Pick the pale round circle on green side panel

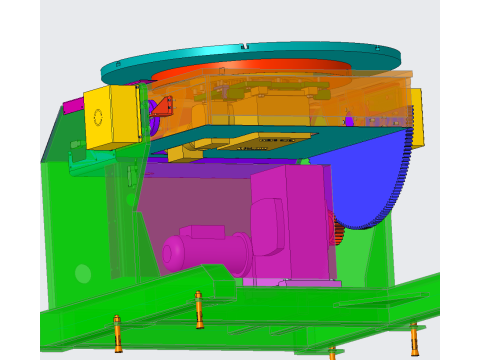coord(83,274)
